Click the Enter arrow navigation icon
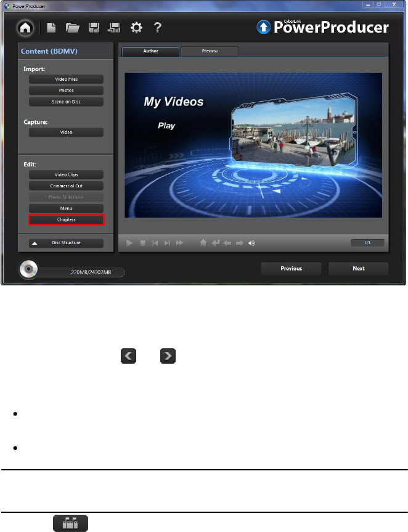This screenshot has width=408, height=532. pyautogui.click(x=215, y=243)
